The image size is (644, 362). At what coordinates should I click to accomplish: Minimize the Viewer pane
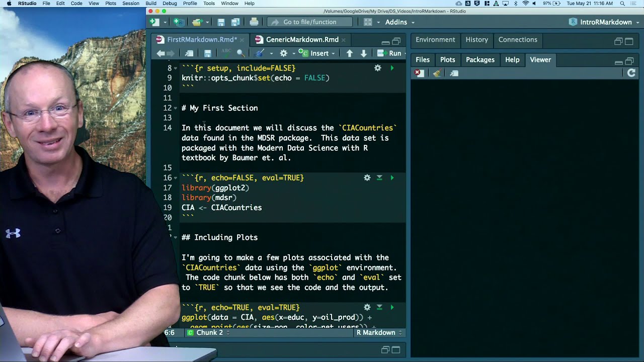[619, 62]
